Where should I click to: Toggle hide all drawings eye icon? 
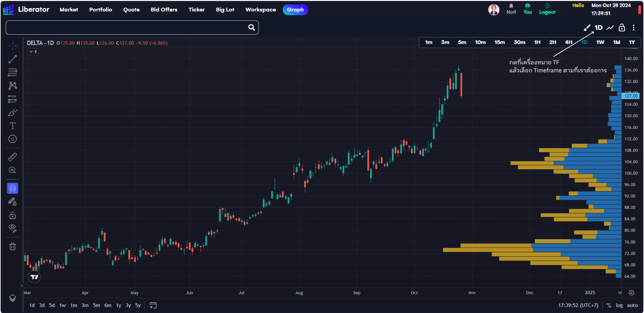pyautogui.click(x=13, y=228)
